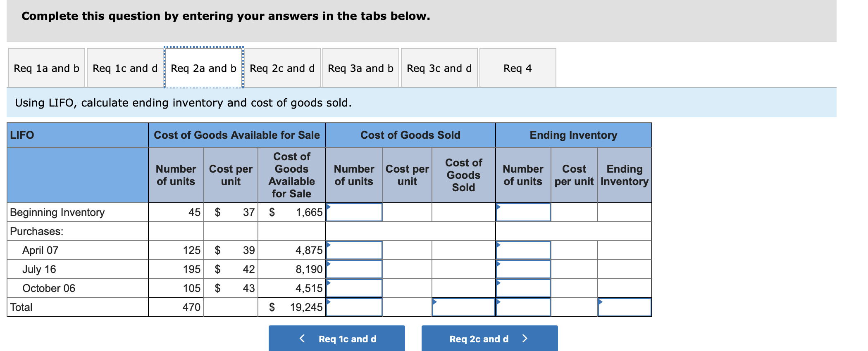
Task: Switch to the Req 1a and b tab
Action: tap(46, 68)
